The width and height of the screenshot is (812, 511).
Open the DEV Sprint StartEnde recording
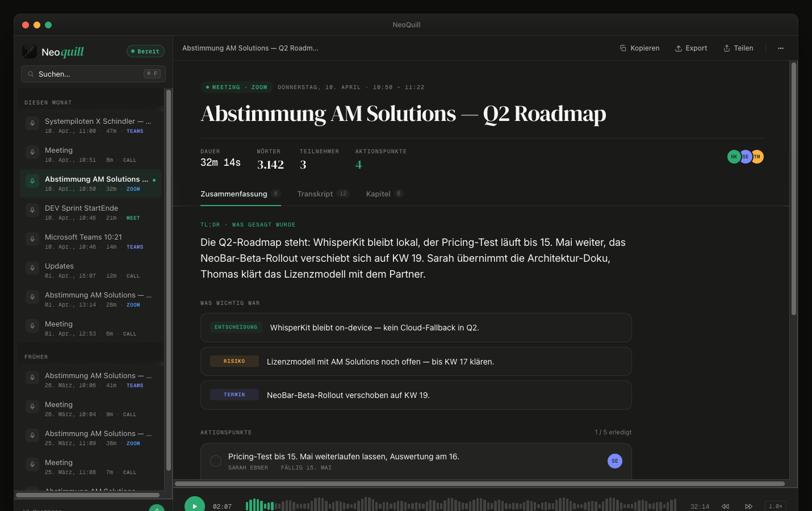point(91,212)
